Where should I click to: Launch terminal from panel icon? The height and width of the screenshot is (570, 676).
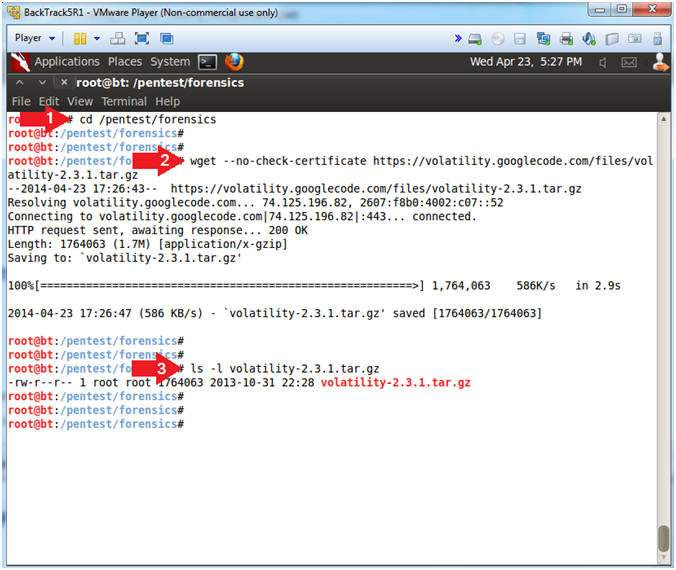pyautogui.click(x=207, y=63)
